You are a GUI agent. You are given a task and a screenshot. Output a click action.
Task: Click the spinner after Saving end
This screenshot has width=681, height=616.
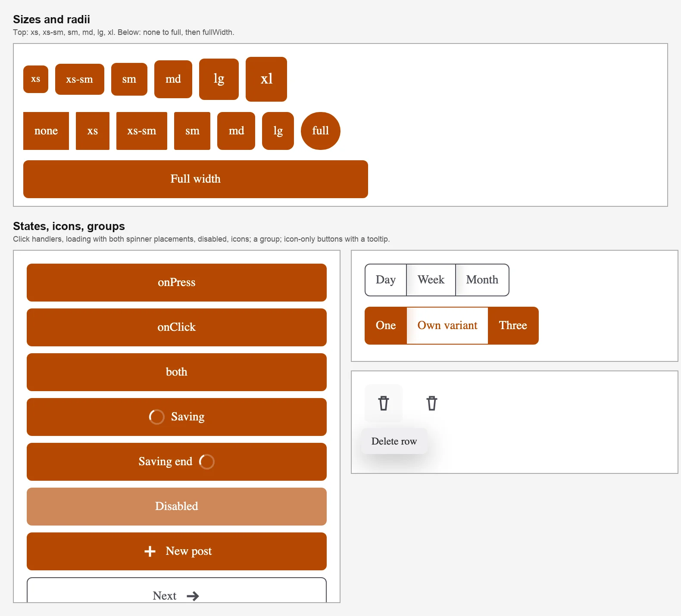tap(207, 462)
